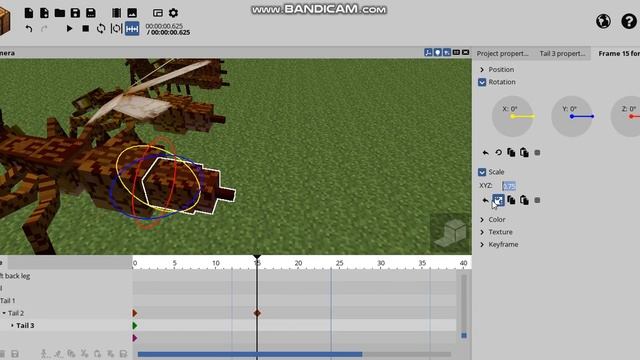Paste the rotation values
This screenshot has height=360, width=640.
[524, 153]
